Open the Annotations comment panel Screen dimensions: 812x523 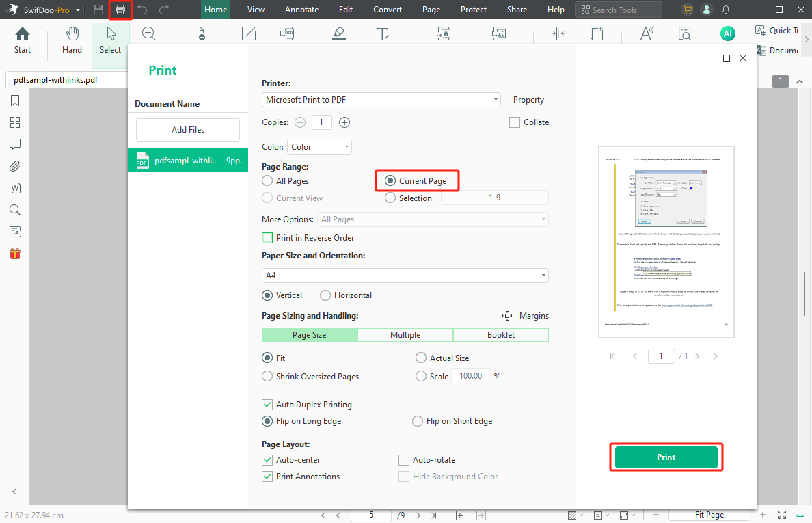[14, 144]
